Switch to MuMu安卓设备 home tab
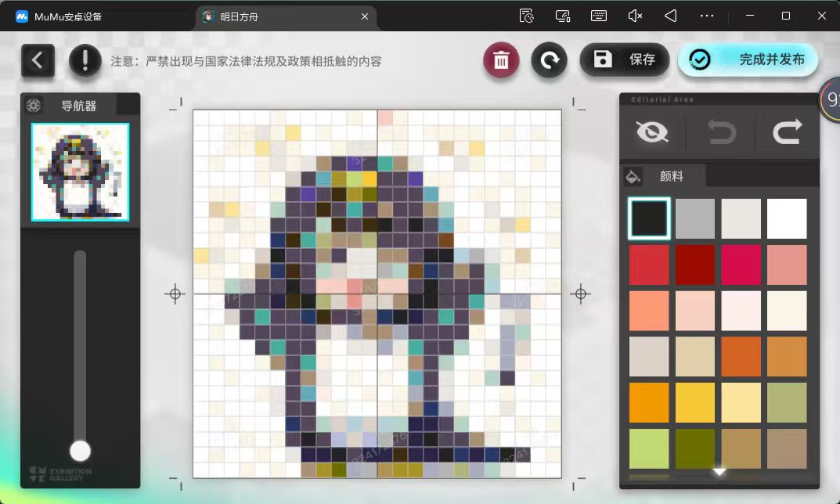840x504 pixels. pos(59,16)
